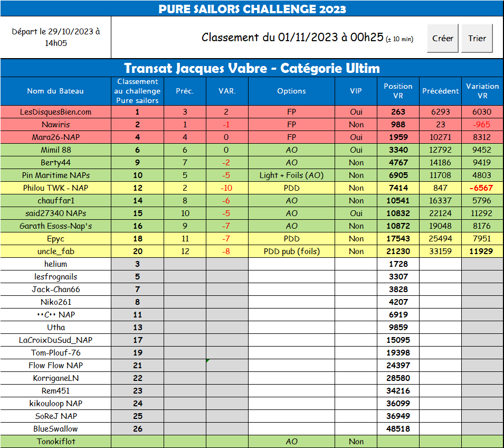
Task: Click the VAR. column header
Action: pos(227,91)
